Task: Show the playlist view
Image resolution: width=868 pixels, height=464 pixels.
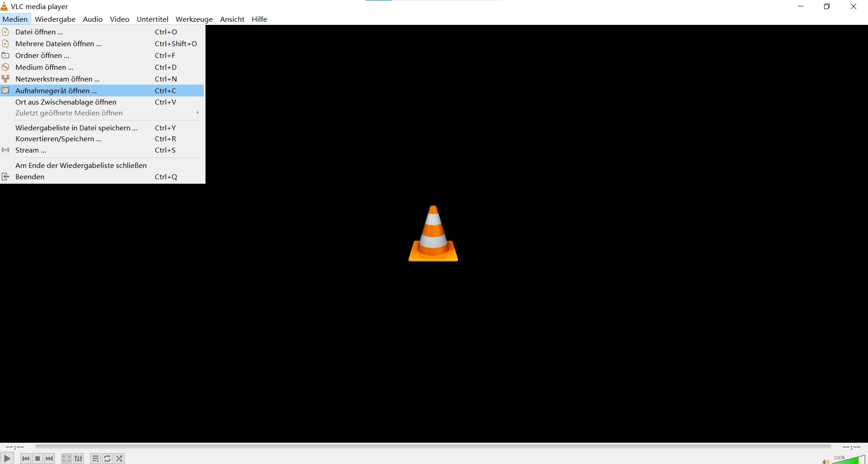Action: click(96, 459)
